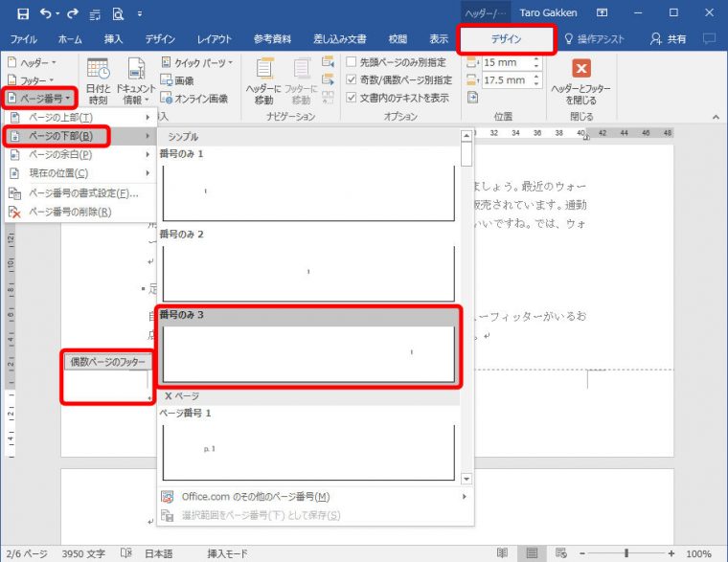
Task: Open Customize Quick Access Toolbar dropdown arrow
Action: (x=139, y=14)
